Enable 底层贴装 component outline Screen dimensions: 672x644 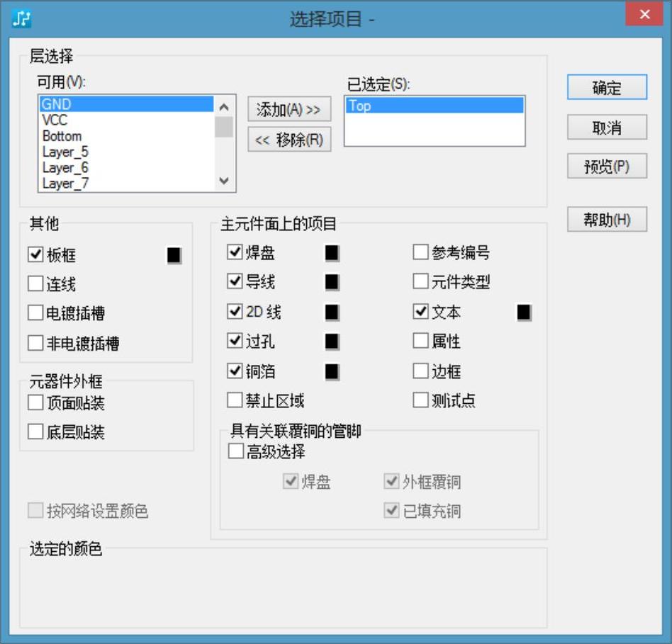point(35,432)
